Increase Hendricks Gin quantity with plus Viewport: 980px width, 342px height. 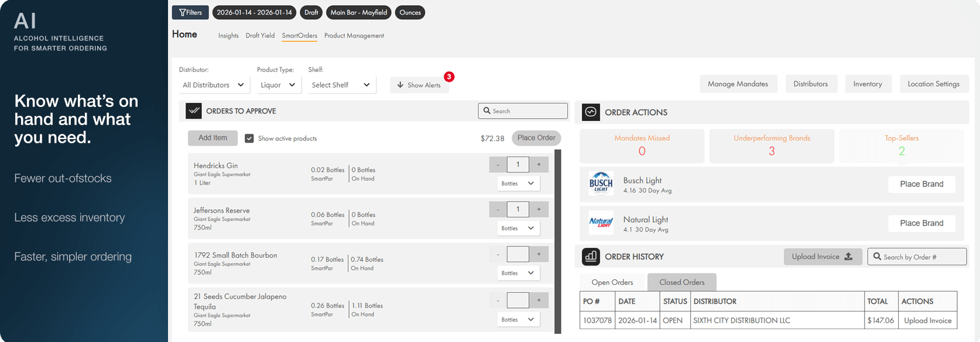point(539,164)
